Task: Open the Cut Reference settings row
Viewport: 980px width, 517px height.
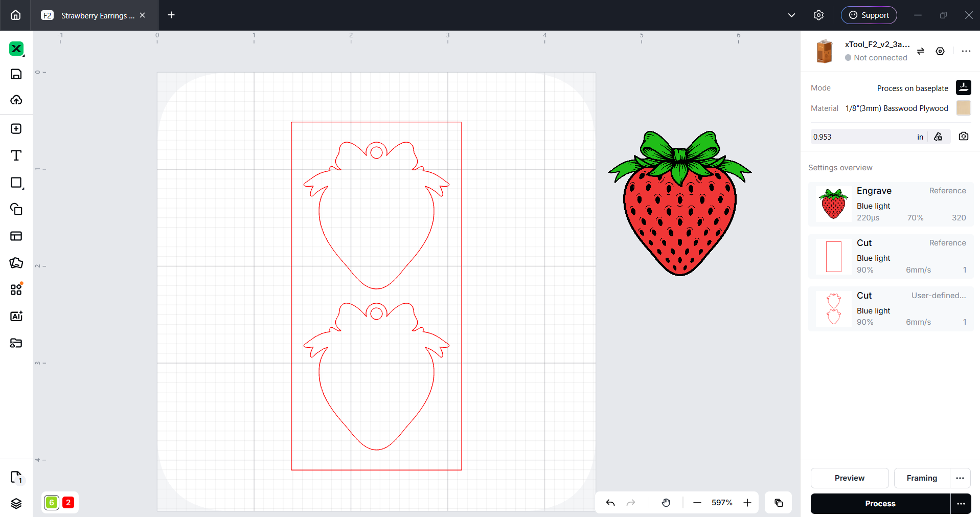Action: (891, 257)
